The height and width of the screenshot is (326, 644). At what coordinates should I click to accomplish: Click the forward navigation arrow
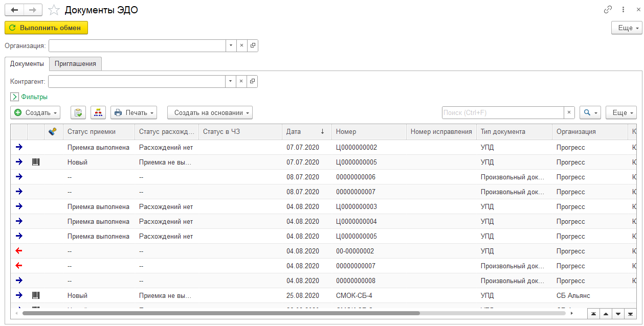pyautogui.click(x=33, y=10)
